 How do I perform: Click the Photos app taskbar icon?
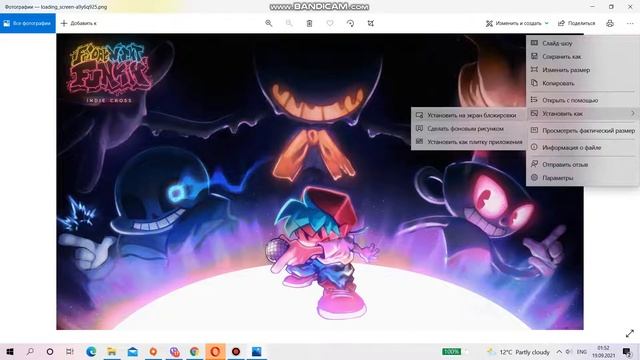[x=256, y=351]
